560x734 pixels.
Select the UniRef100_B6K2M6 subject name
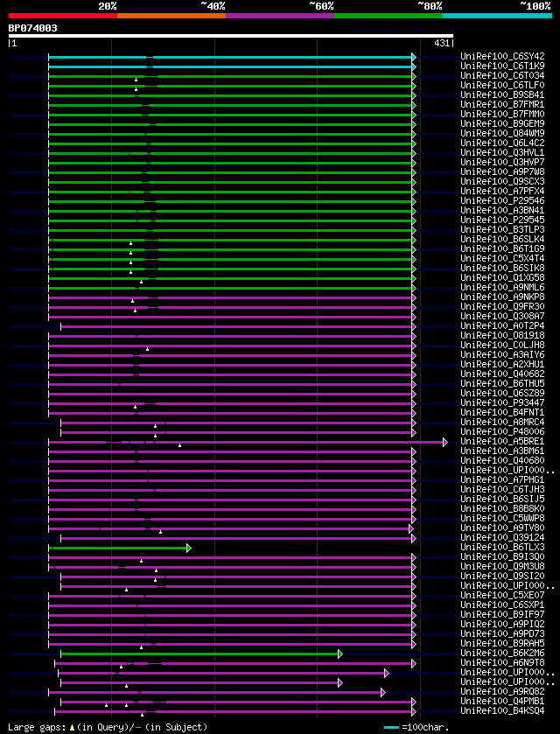point(502,653)
